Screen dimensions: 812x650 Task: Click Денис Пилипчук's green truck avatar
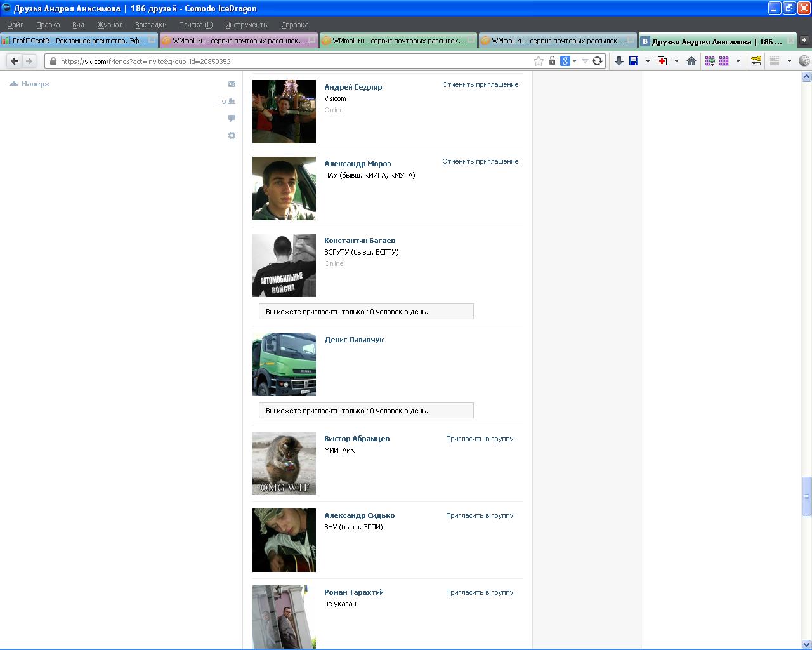tap(284, 364)
